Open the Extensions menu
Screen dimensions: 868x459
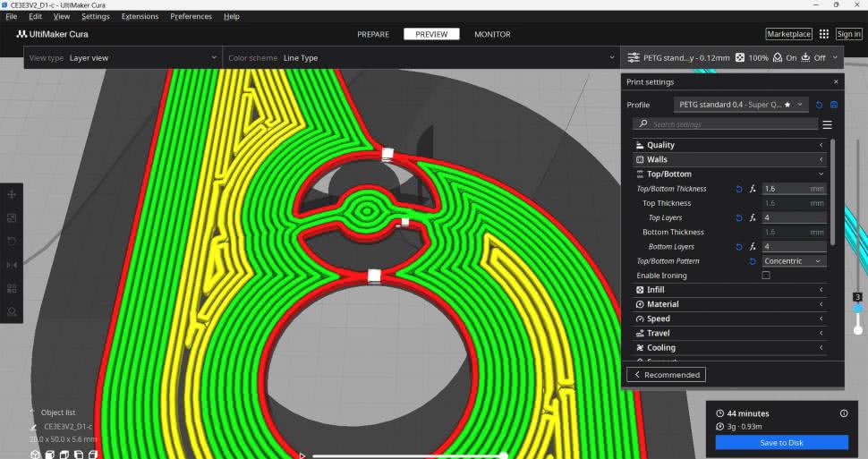pos(140,16)
